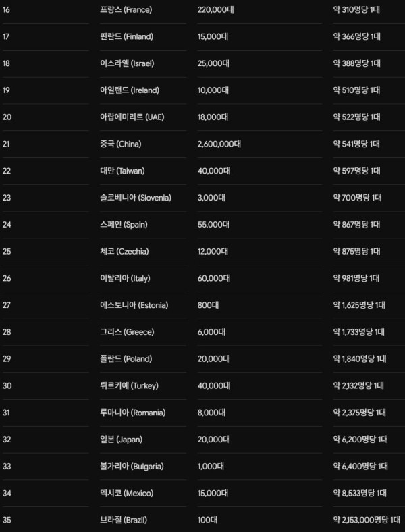Click the 이스라엘 (Israel) country text
Screen dimensions: 405x532
pyautogui.click(x=127, y=63)
